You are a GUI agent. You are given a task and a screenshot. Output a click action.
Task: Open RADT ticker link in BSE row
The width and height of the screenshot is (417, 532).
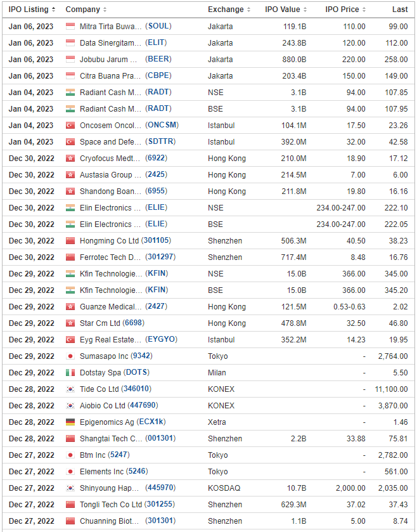158,108
